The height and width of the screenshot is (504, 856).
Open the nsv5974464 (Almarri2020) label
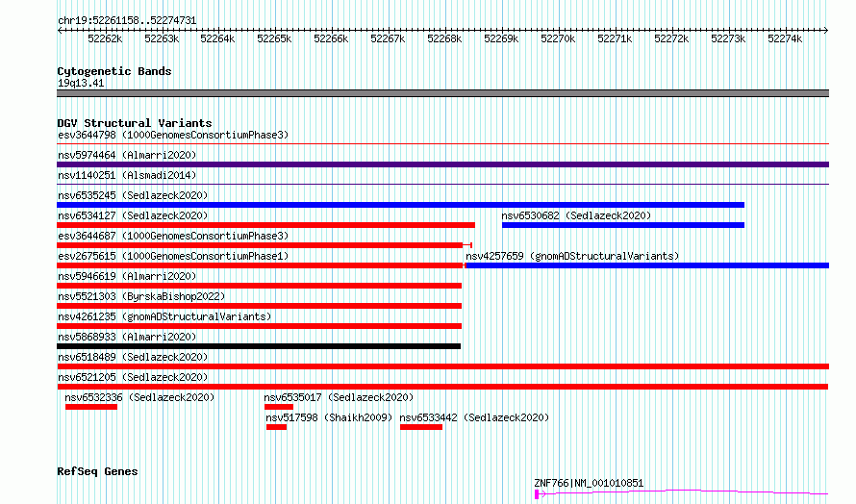(x=127, y=155)
